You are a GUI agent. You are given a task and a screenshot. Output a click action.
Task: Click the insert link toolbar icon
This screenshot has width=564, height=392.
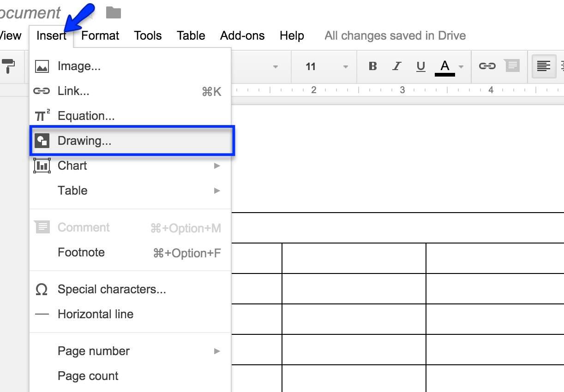click(x=487, y=66)
